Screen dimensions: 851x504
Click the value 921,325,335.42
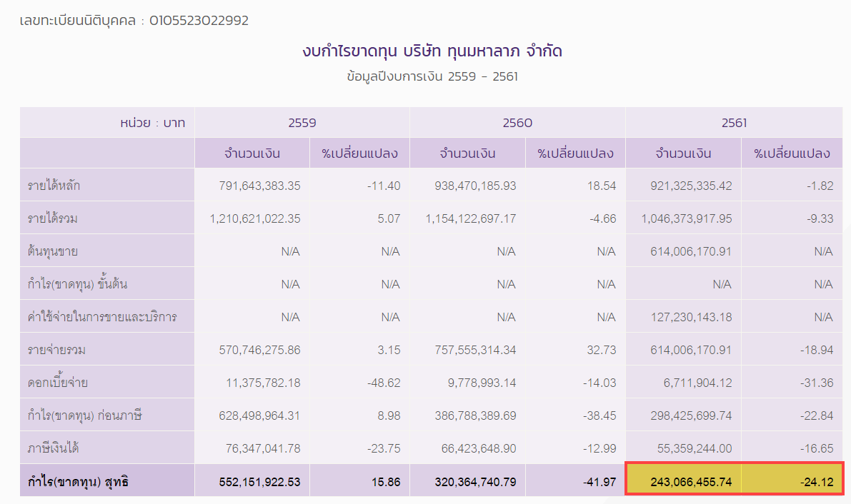pyautogui.click(x=691, y=186)
